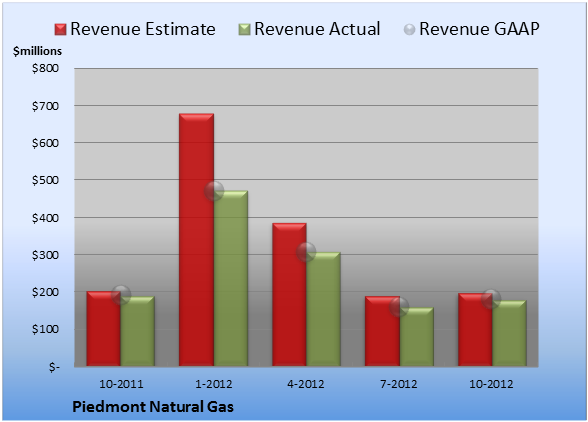The image size is (588, 422).
Task: Click the '$800' y-axis label
Action: click(45, 68)
